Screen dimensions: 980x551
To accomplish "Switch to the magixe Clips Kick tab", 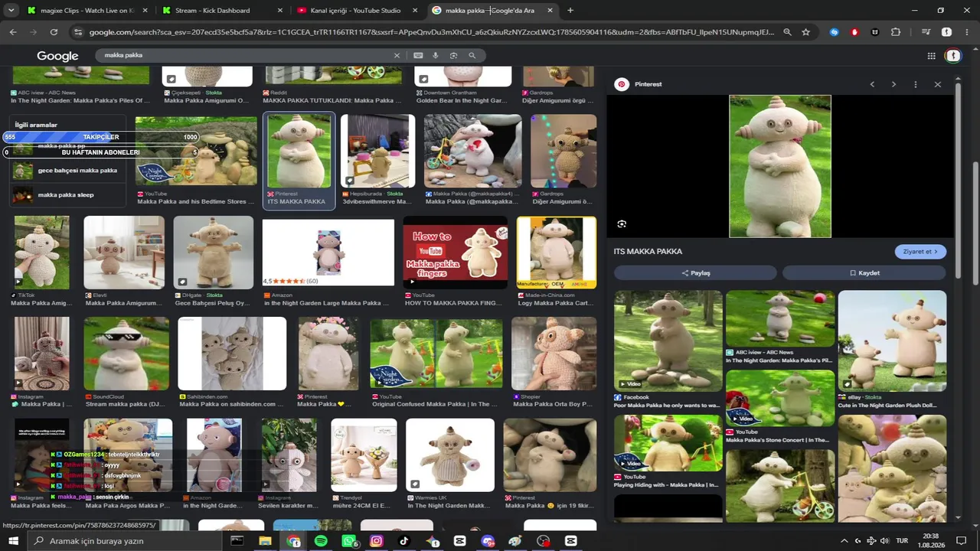I will point(87,11).
